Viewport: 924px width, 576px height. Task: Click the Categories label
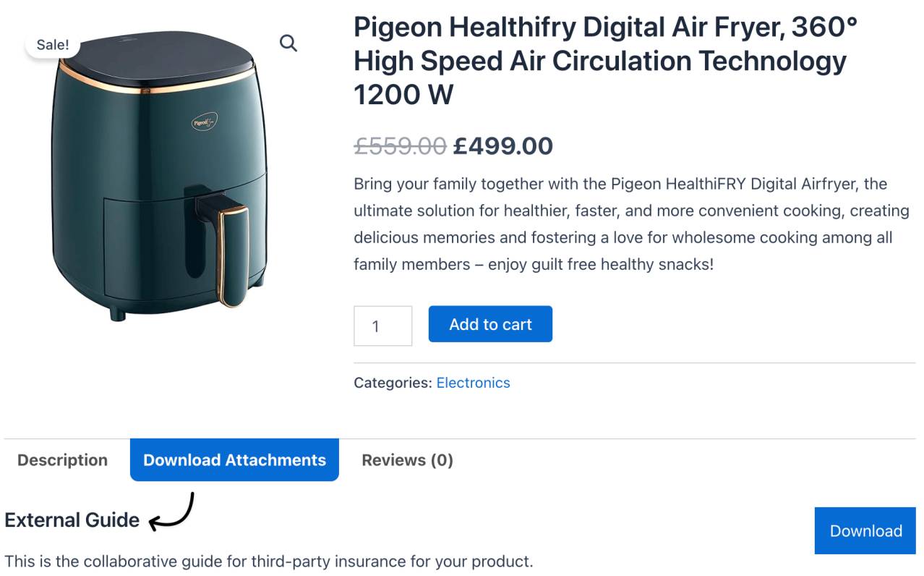393,383
